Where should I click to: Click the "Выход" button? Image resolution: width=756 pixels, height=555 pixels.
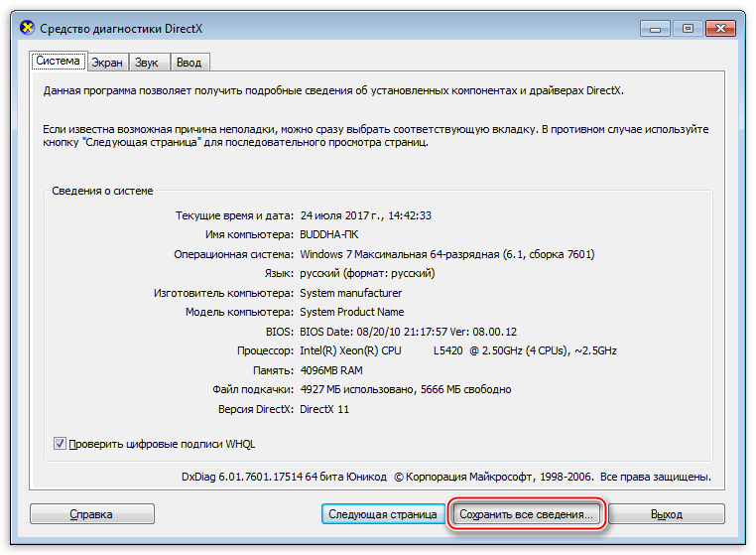[667, 514]
